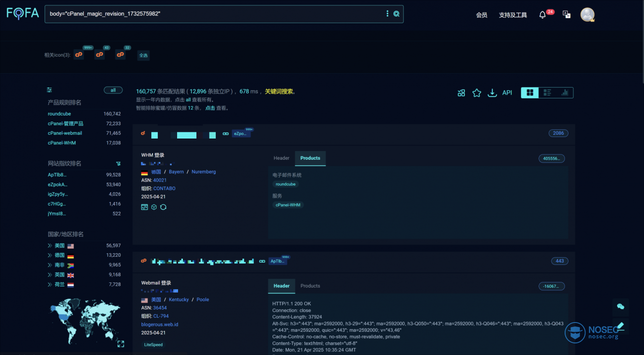Click the Nuremberg city link
Image resolution: width=644 pixels, height=355 pixels.
pos(204,172)
